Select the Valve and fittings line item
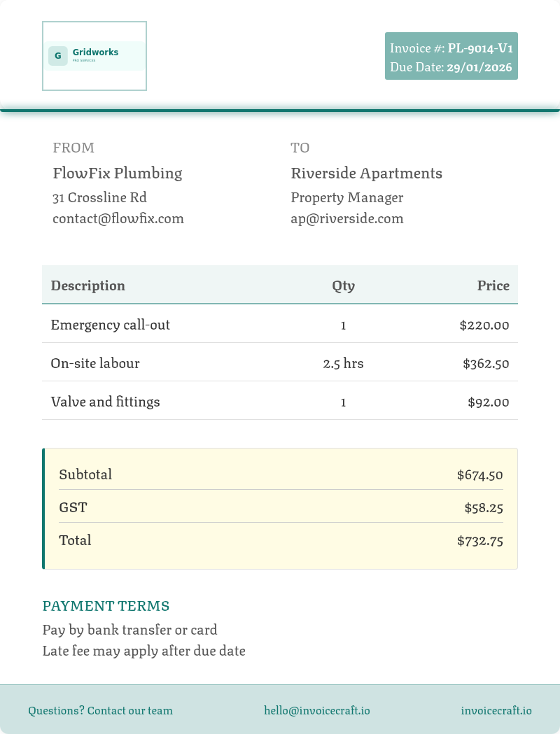Screen dimensions: 560x734 click(x=280, y=401)
